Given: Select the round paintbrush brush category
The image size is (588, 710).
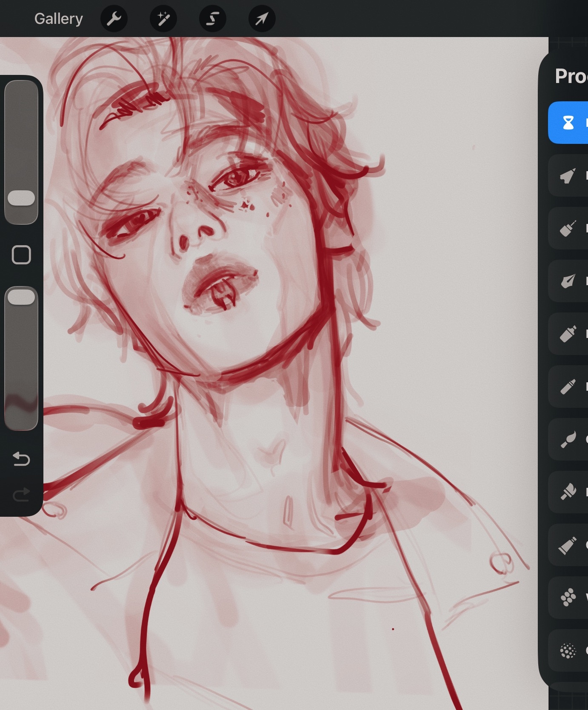Looking at the screenshot, I should [x=568, y=440].
